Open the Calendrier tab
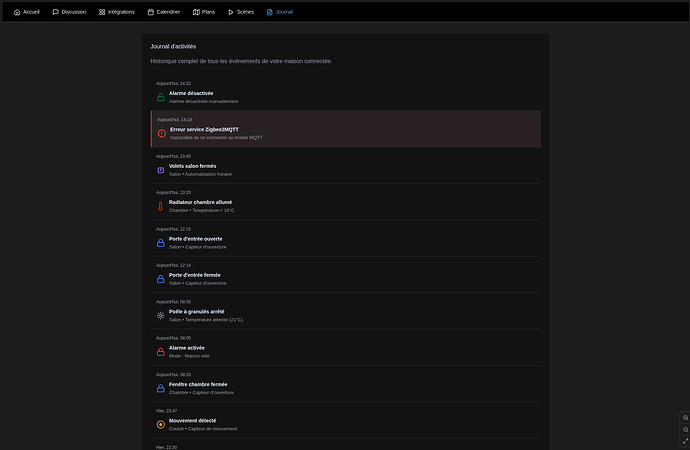 [164, 12]
